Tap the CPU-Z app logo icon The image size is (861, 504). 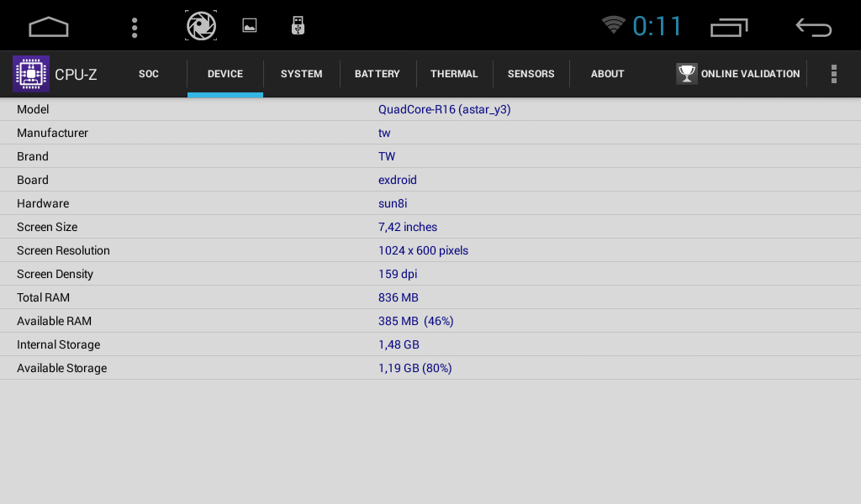point(31,73)
